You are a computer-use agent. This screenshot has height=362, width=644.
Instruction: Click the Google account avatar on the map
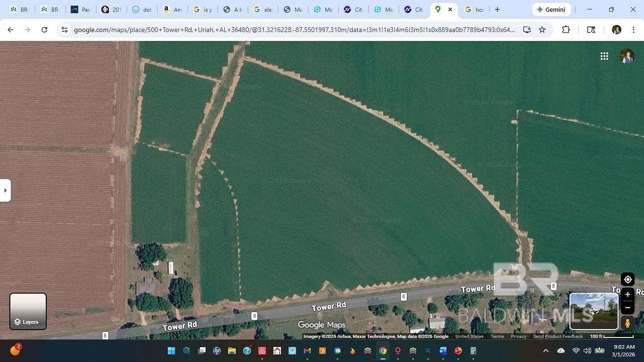click(x=627, y=56)
